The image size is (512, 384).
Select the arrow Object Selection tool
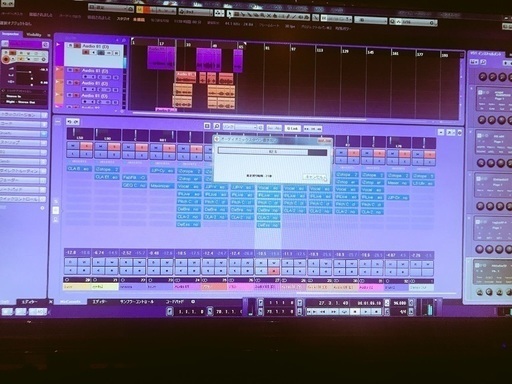tap(229, 14)
